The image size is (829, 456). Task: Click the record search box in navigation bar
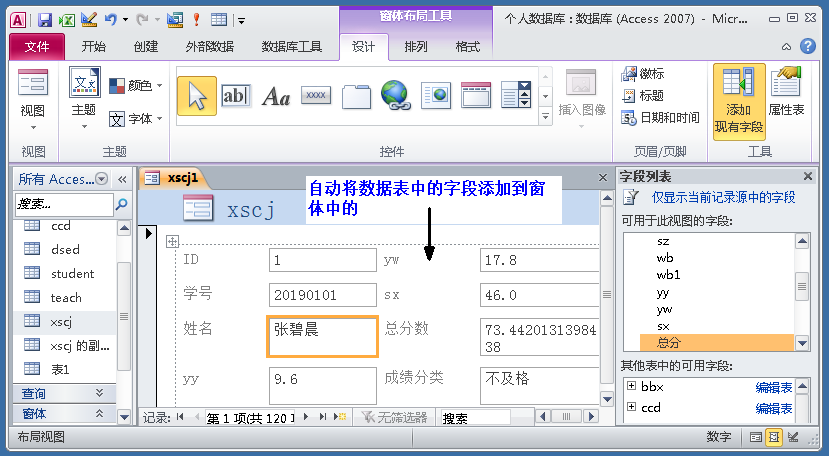point(475,417)
